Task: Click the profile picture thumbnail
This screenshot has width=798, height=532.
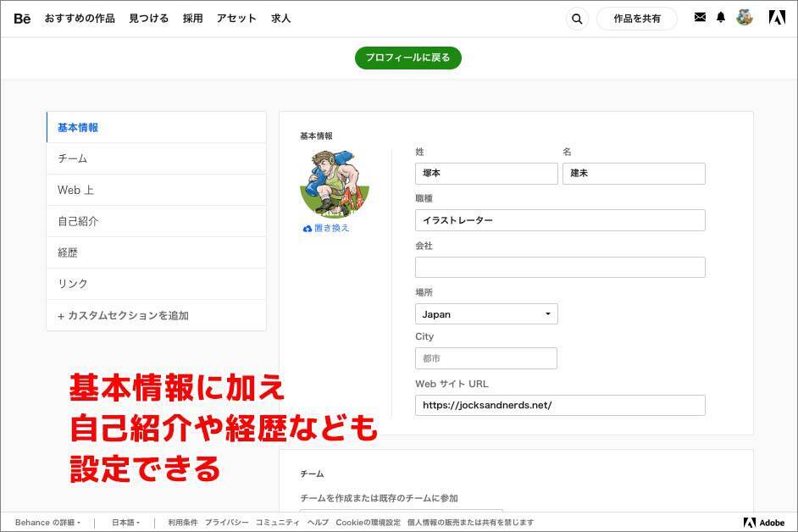Action: 335,185
